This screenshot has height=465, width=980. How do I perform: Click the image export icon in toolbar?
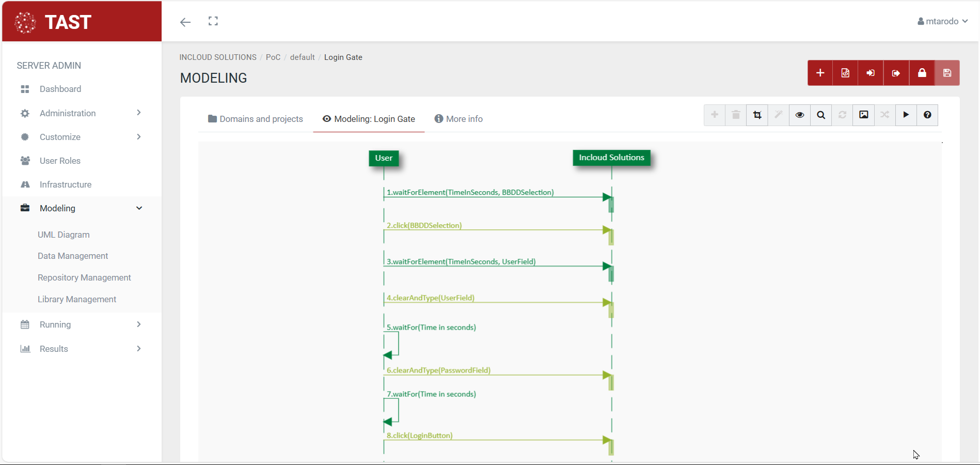pos(863,115)
